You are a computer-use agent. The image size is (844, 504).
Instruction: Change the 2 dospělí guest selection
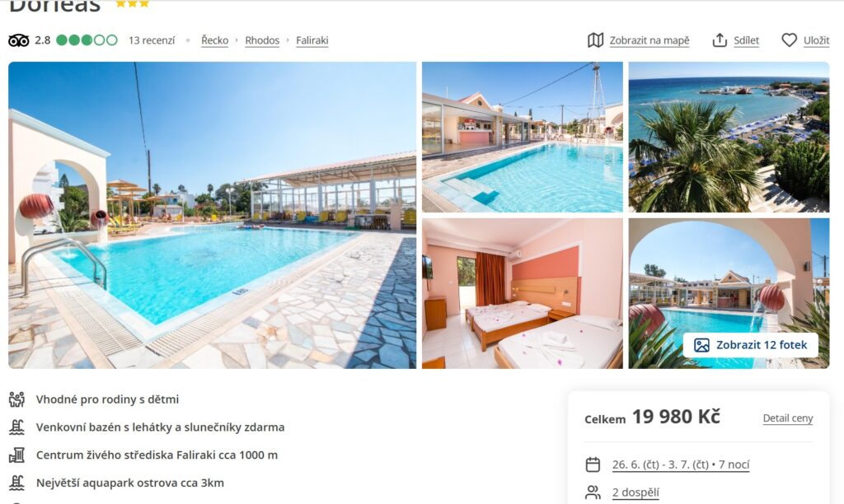(x=635, y=492)
